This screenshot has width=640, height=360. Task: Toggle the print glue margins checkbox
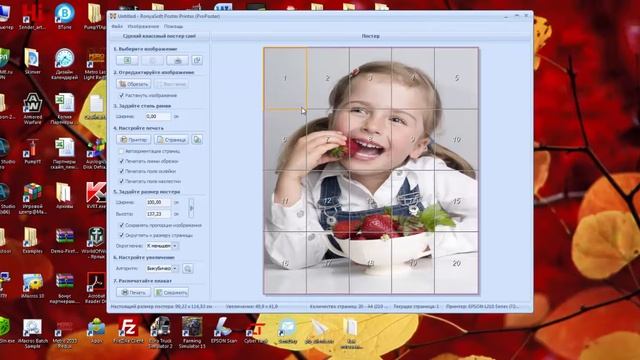(x=121, y=171)
